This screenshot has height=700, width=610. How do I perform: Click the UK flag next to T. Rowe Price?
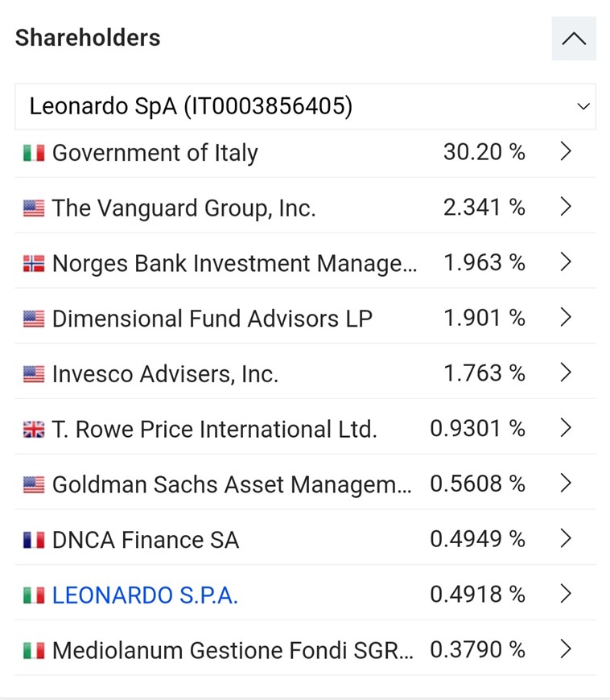[34, 430]
